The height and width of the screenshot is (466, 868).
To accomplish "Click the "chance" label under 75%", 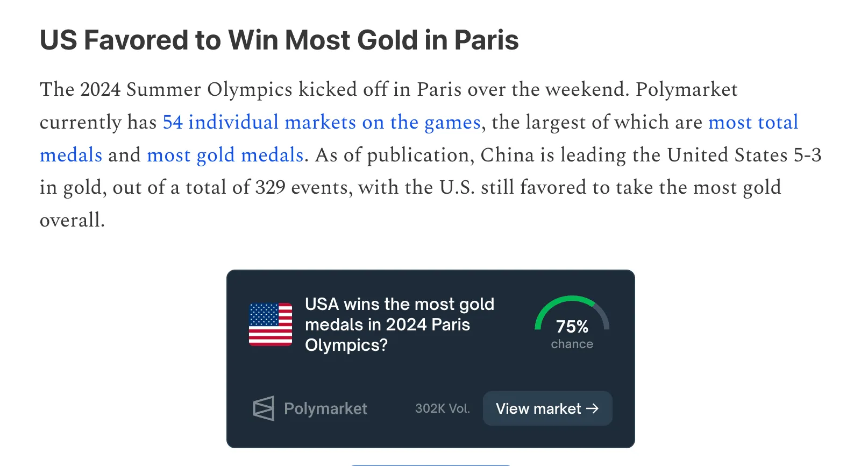I will (x=572, y=344).
